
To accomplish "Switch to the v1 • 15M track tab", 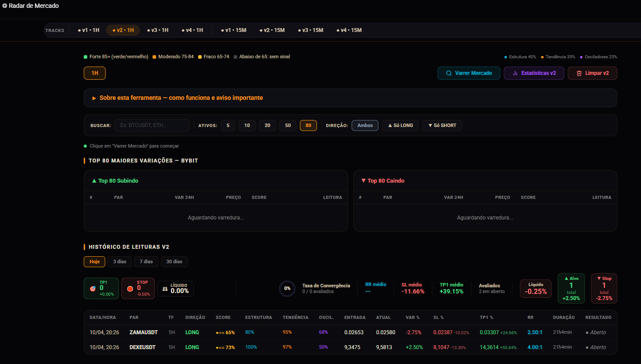I will 234,30.
